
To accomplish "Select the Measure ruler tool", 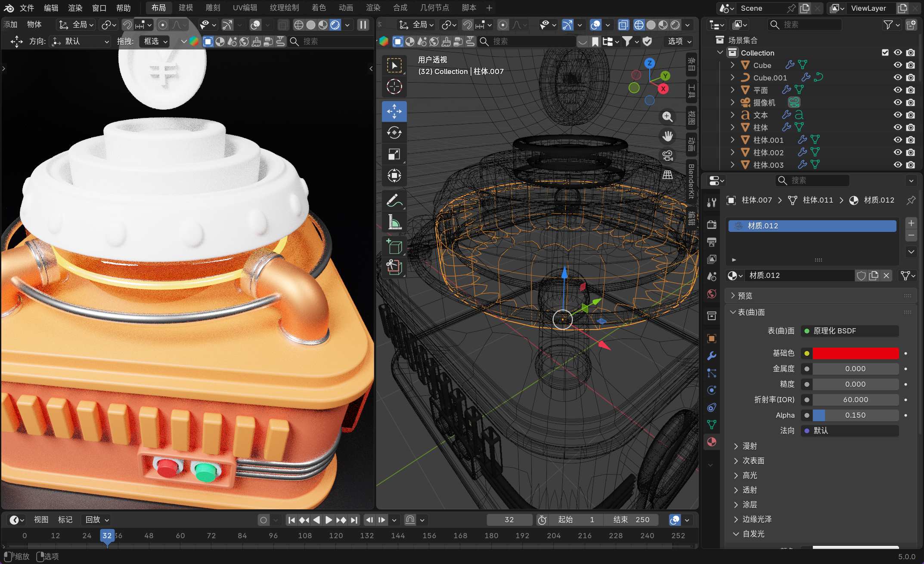I will (394, 222).
